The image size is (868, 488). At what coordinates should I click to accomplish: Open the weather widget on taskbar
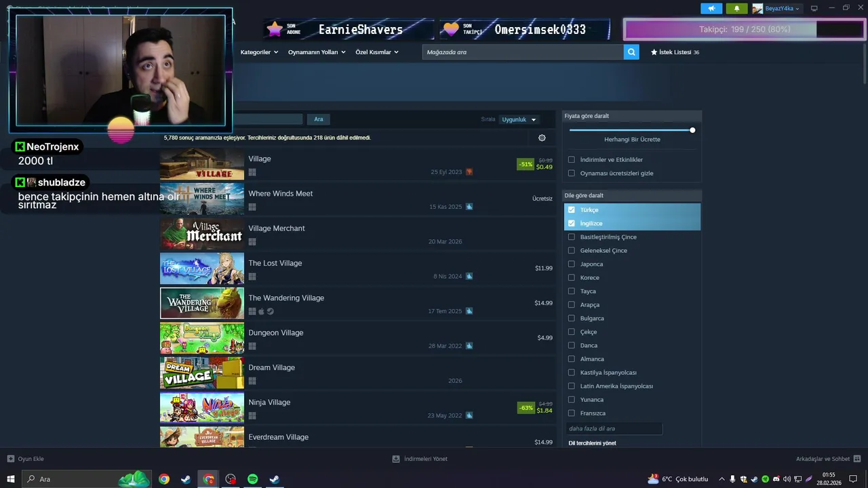pos(678,479)
